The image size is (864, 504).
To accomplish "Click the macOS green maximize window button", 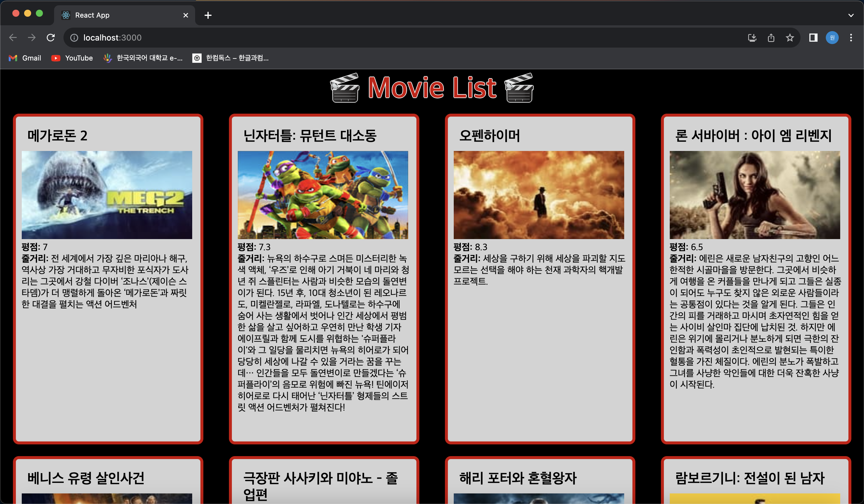I will point(39,13).
